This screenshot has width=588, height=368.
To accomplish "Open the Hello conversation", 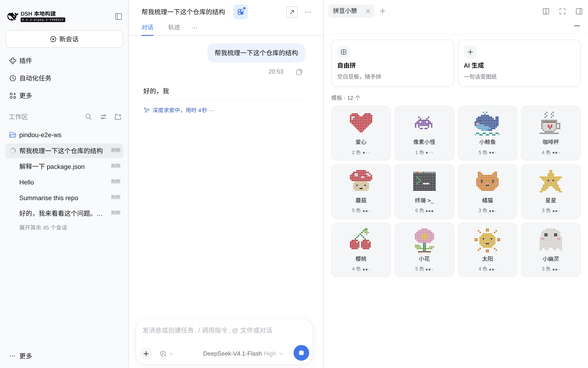I will (x=64, y=182).
